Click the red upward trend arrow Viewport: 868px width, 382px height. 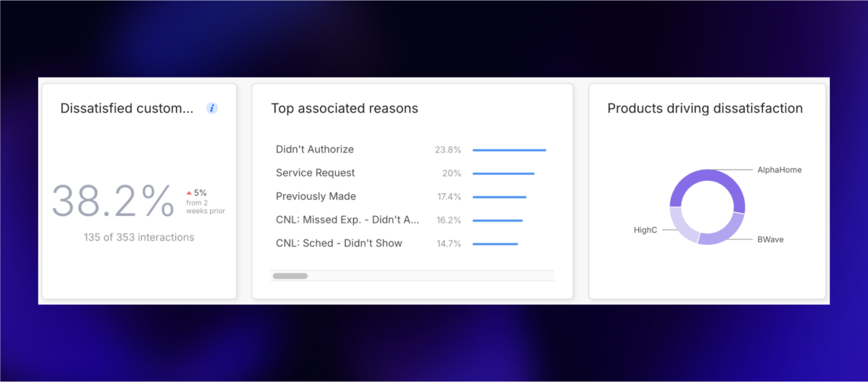(189, 193)
